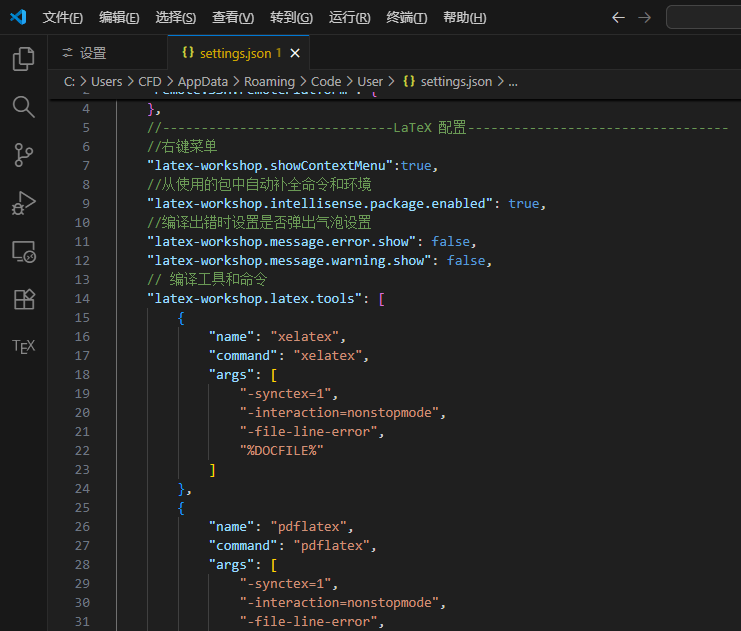Switch to the 设置 tab
Screen dimensions: 741x631
[108, 53]
